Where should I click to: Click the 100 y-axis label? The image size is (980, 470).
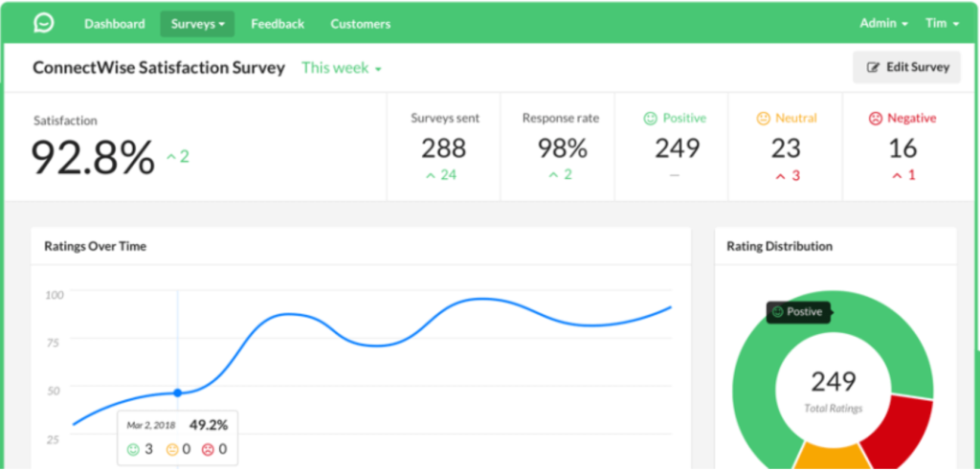click(55, 295)
